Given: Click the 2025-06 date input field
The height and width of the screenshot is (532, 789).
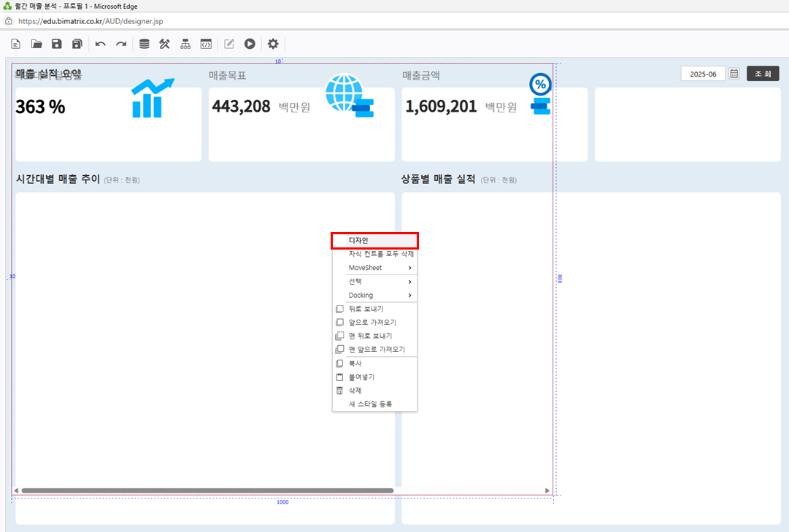Looking at the screenshot, I should pyautogui.click(x=703, y=74).
